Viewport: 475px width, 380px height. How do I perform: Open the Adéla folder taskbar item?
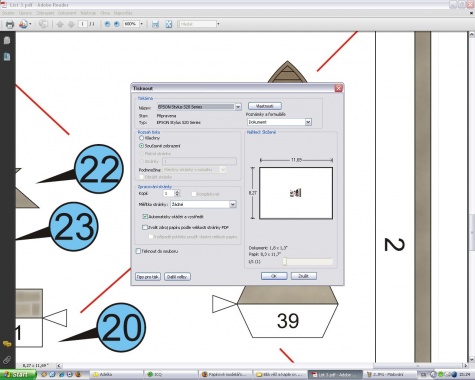click(116, 374)
